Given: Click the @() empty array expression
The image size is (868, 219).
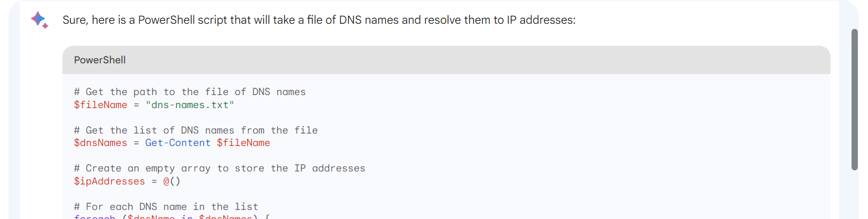Looking at the screenshot, I should [x=172, y=181].
